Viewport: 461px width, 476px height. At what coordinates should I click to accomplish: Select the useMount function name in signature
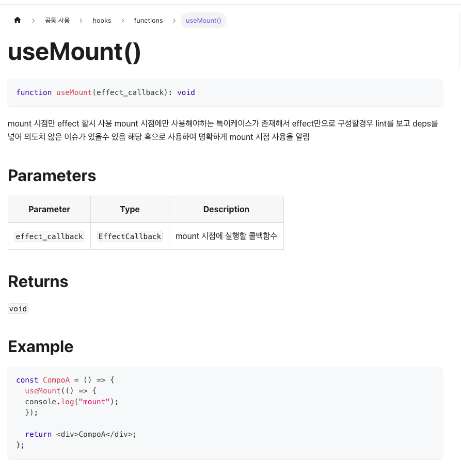coord(73,92)
